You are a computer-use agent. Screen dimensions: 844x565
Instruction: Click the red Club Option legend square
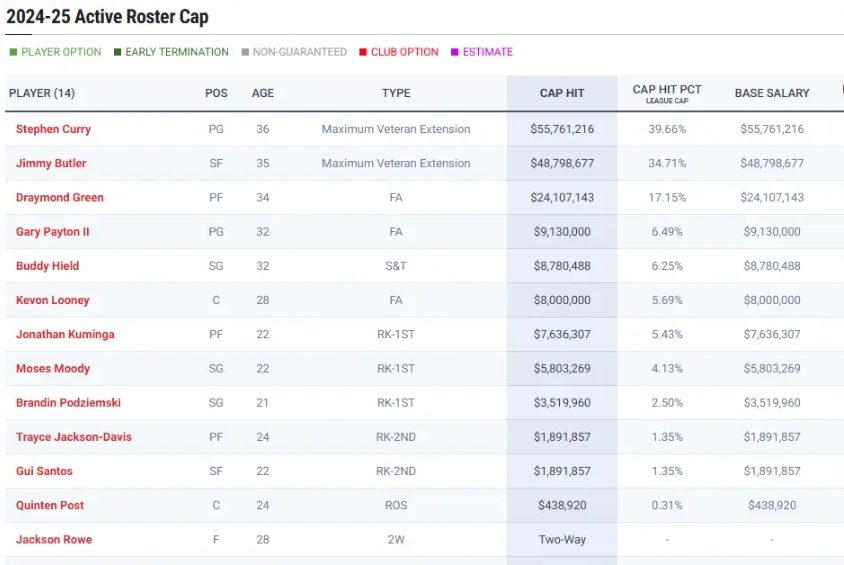coord(363,52)
